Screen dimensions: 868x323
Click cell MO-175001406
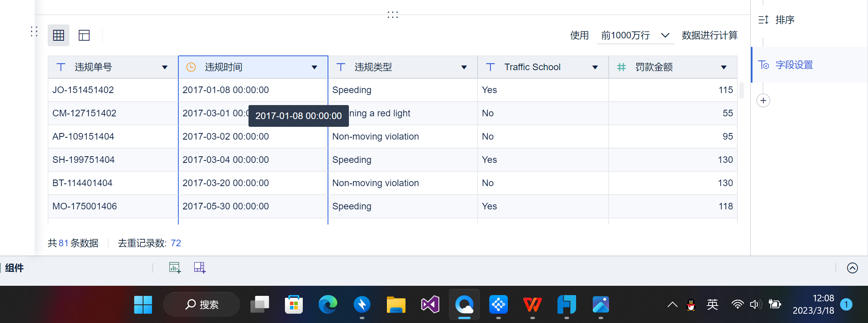113,206
